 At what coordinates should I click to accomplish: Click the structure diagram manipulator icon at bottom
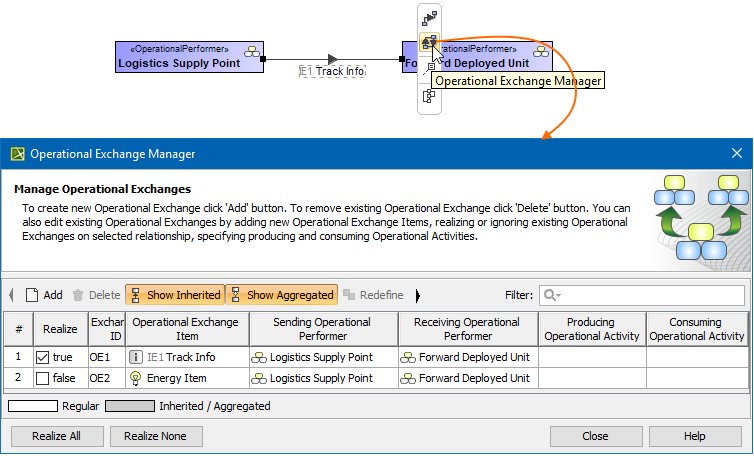click(x=429, y=96)
